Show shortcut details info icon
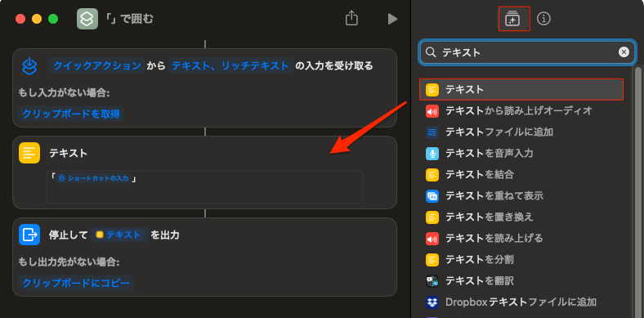This screenshot has width=644, height=318. pyautogui.click(x=543, y=19)
